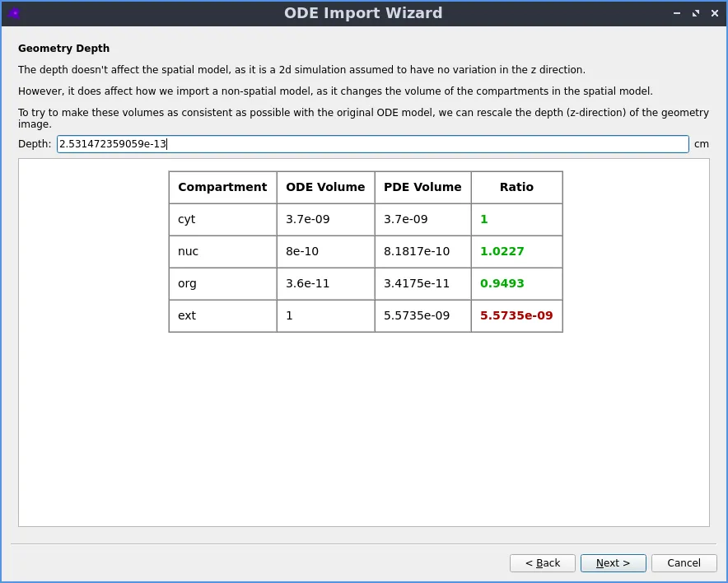The width and height of the screenshot is (728, 583).
Task: Click the green cyt ratio value 1
Action: point(483,219)
